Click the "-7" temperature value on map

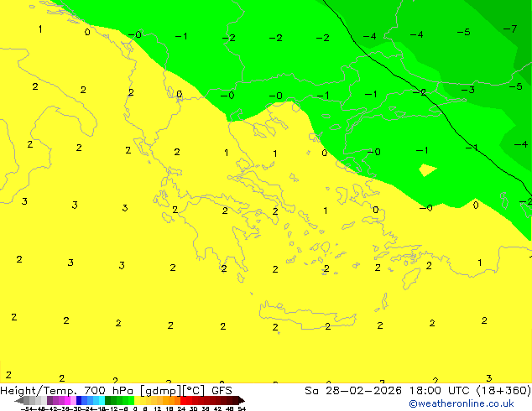tap(510, 29)
